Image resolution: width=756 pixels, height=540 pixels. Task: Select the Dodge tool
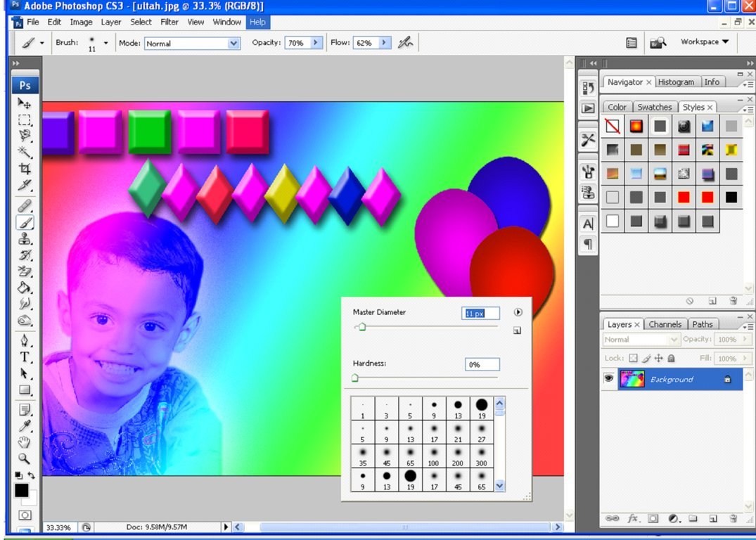pos(24,320)
